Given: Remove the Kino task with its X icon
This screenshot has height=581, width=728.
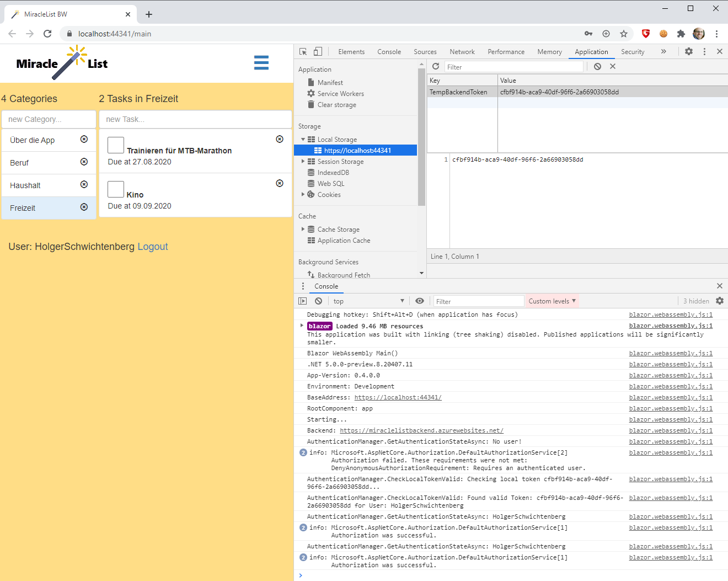Looking at the screenshot, I should point(280,183).
